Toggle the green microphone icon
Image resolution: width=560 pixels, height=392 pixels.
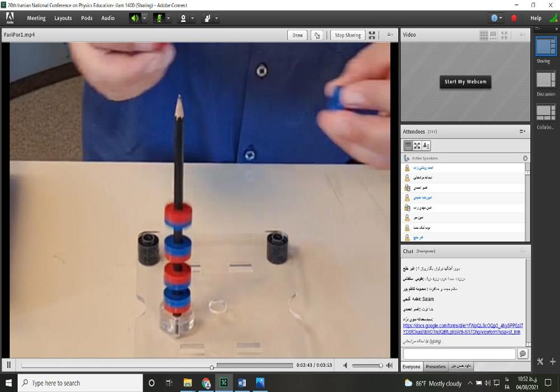click(158, 18)
